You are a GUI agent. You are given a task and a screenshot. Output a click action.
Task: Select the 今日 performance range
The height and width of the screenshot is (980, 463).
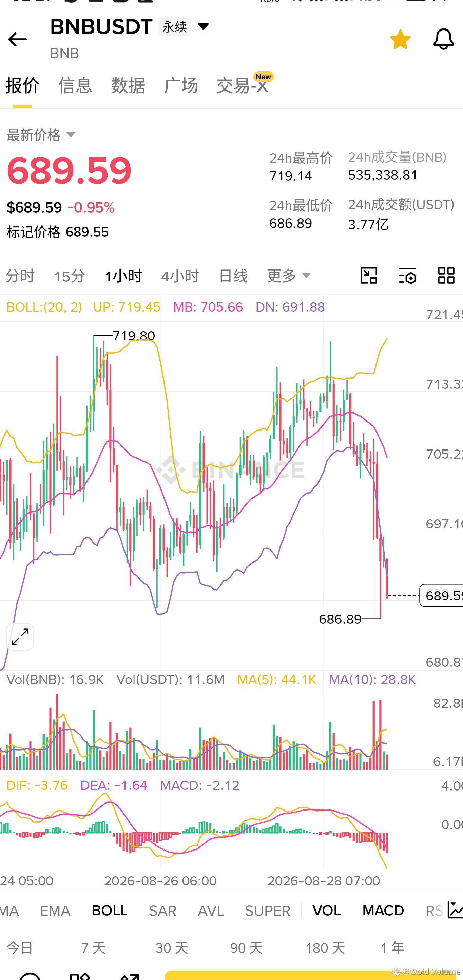20,948
